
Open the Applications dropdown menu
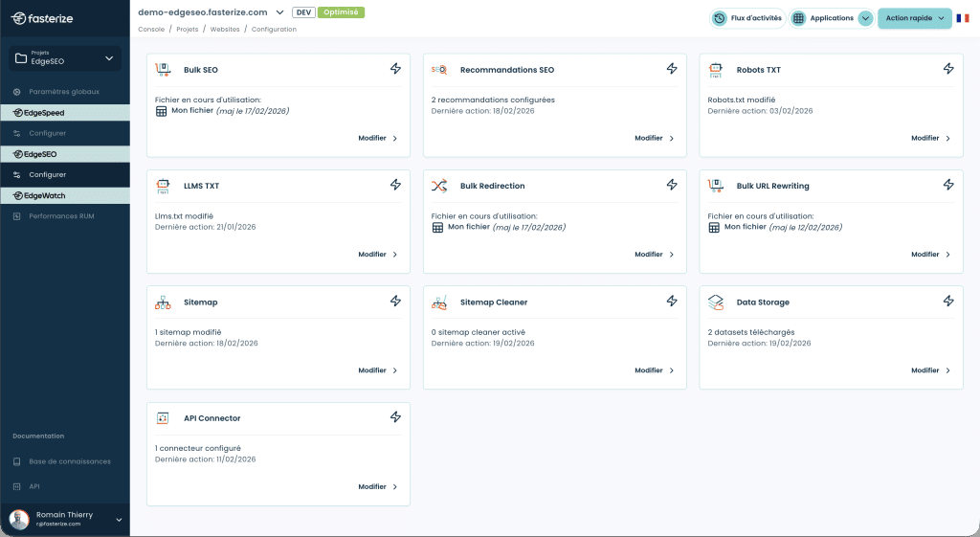tap(865, 18)
